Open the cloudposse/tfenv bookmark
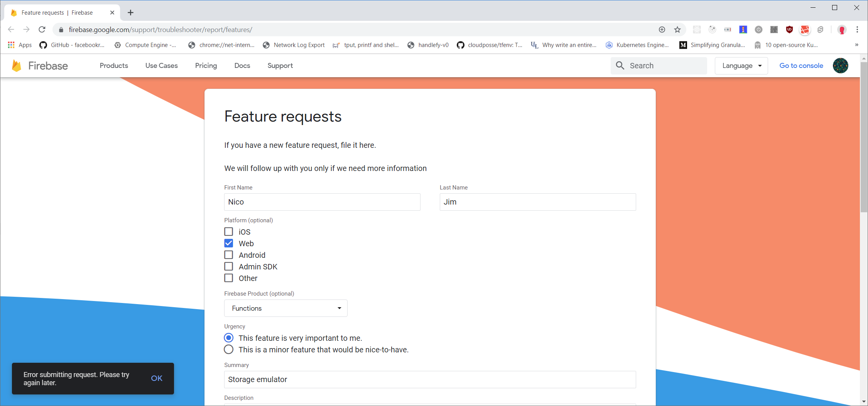The width and height of the screenshot is (868, 406). click(x=490, y=45)
